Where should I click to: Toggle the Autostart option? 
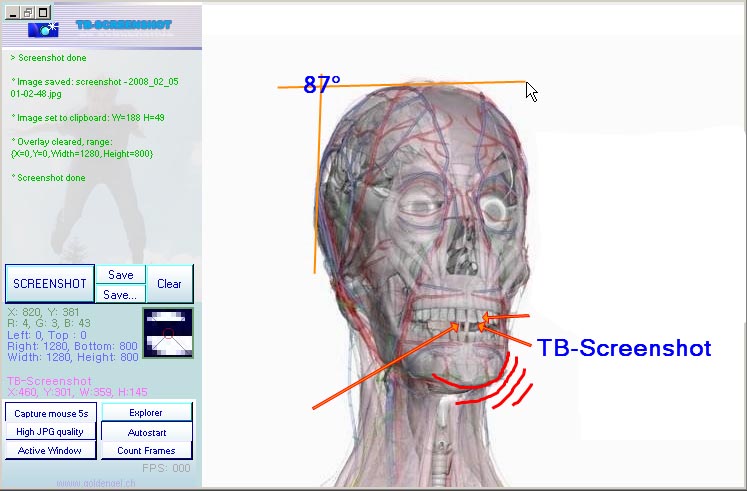pyautogui.click(x=146, y=432)
